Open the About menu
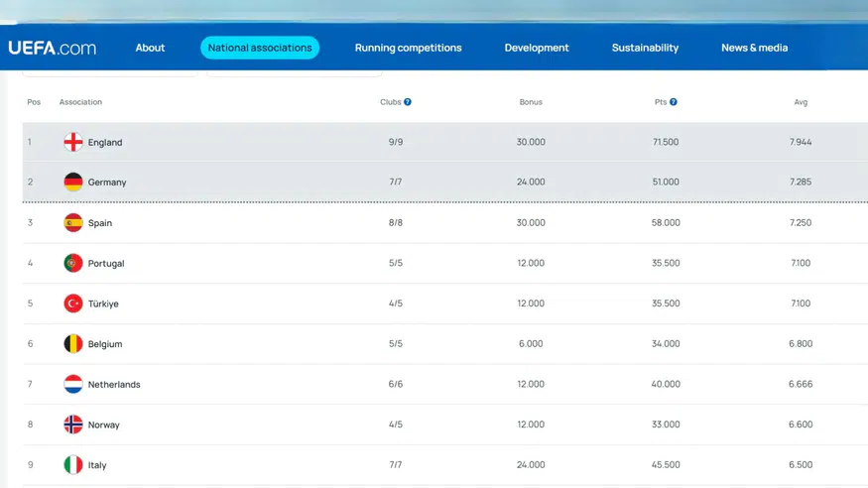The image size is (868, 488). point(150,48)
